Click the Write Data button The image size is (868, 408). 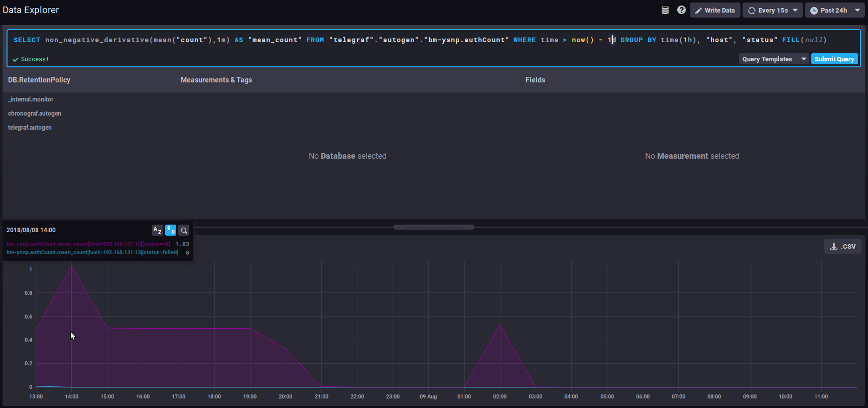pyautogui.click(x=714, y=10)
